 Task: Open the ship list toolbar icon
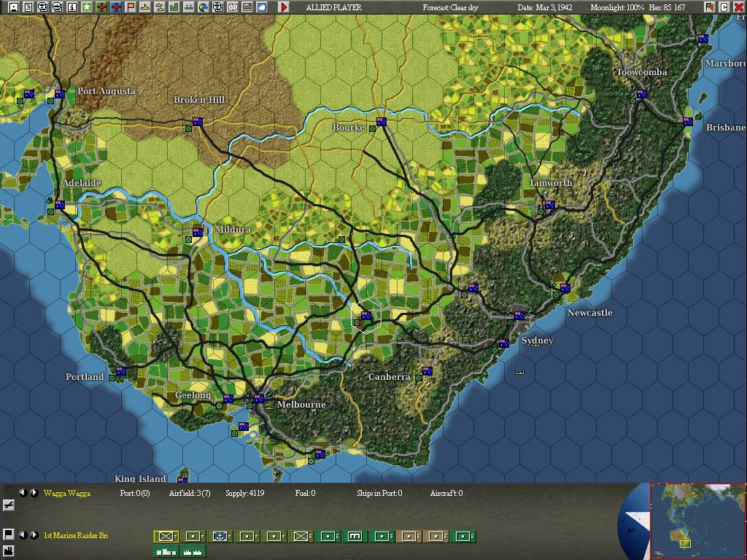57,7
